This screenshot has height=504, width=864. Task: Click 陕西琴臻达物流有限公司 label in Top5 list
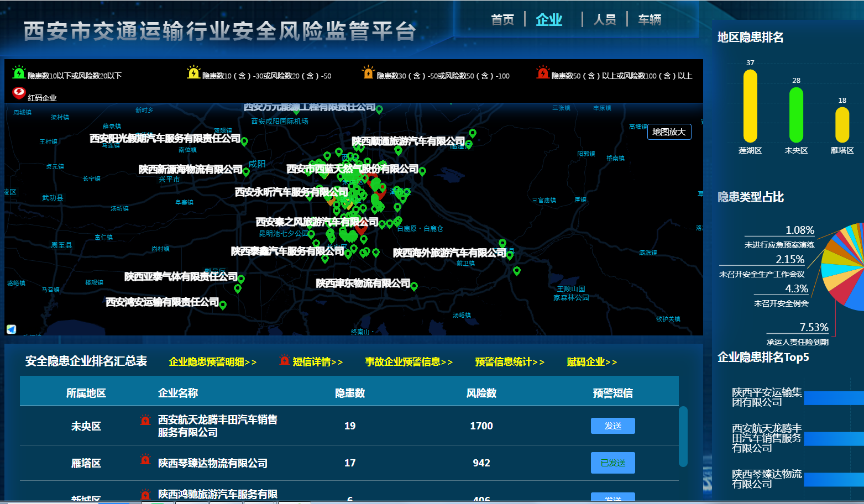[767, 479]
